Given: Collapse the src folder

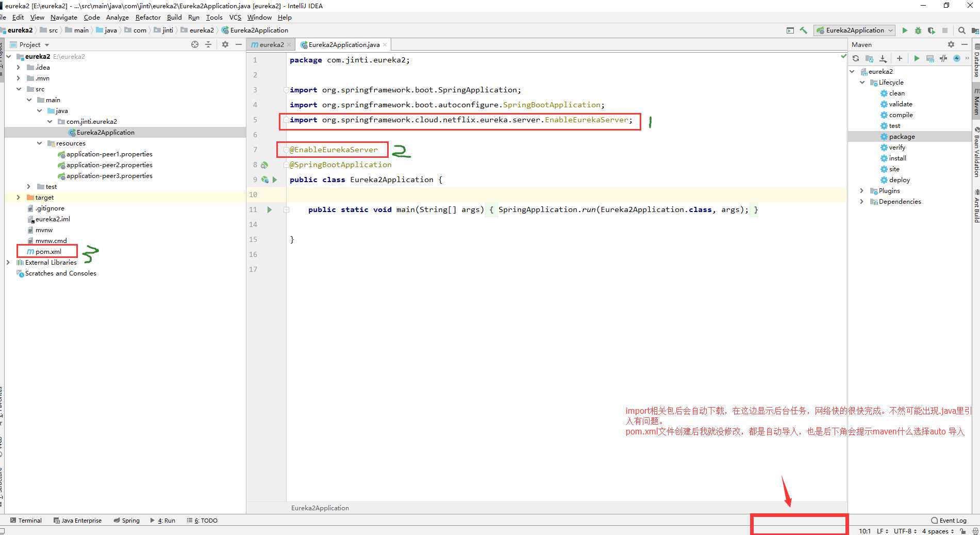Looking at the screenshot, I should (x=19, y=89).
